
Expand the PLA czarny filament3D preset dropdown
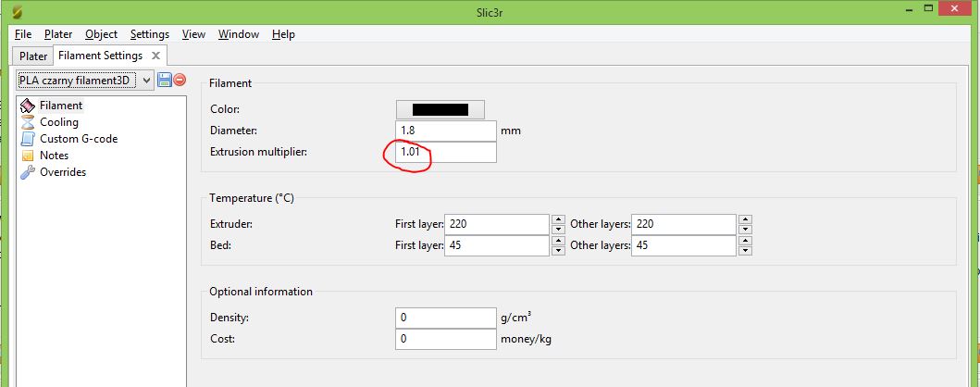tap(146, 81)
